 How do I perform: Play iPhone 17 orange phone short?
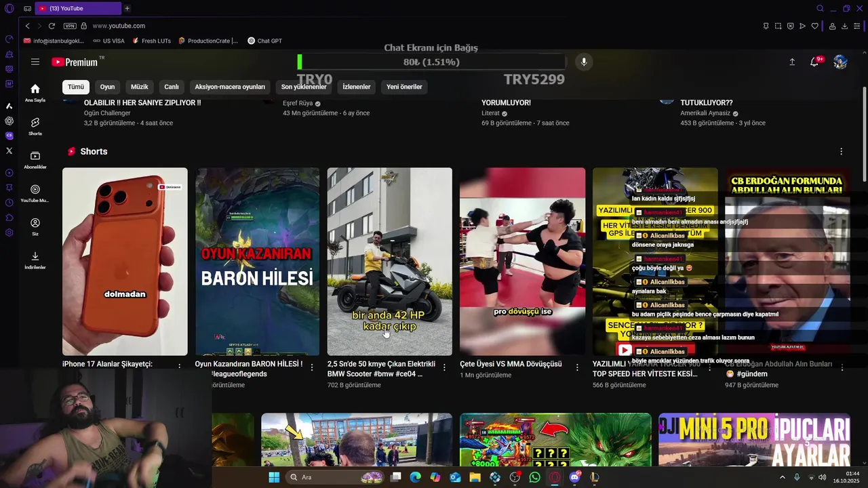point(125,262)
